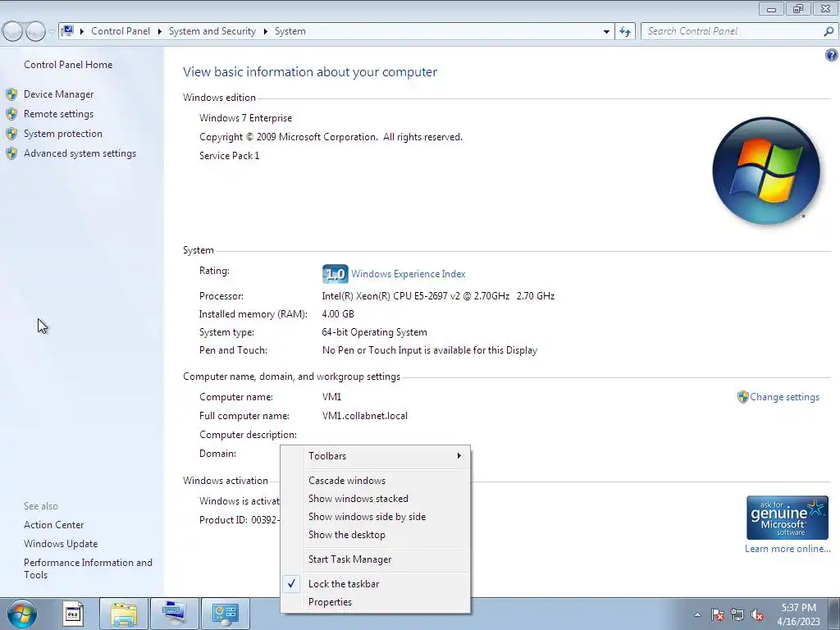Screen dimensions: 840x630
Task: Open the Windows Experience Index link
Action: pos(409,274)
